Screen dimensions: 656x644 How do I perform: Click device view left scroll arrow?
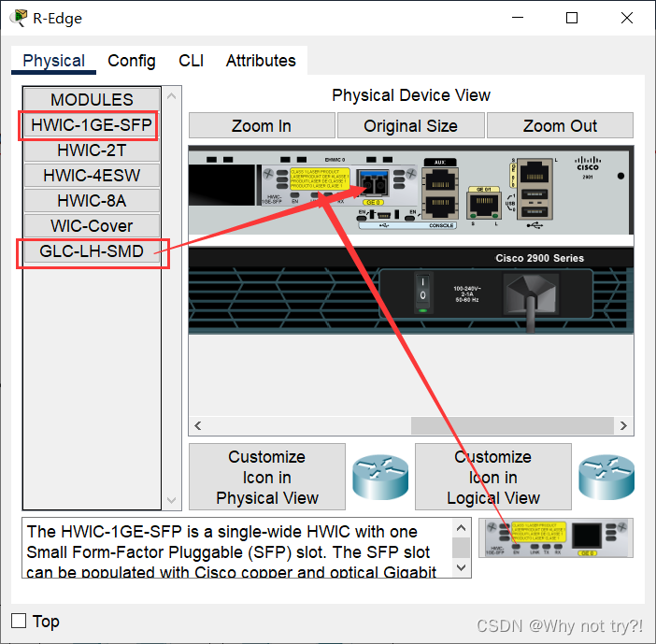click(x=198, y=426)
